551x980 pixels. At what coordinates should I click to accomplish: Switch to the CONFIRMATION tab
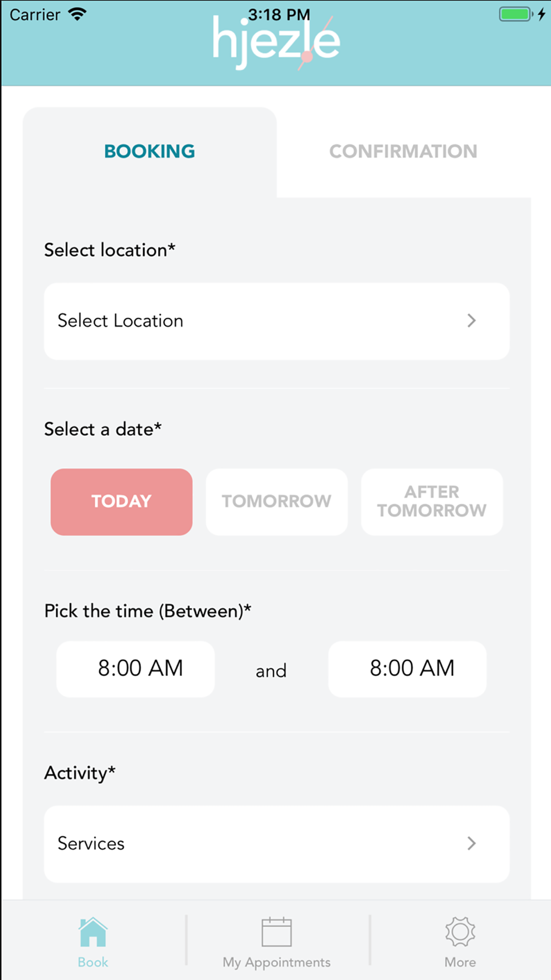[403, 152]
